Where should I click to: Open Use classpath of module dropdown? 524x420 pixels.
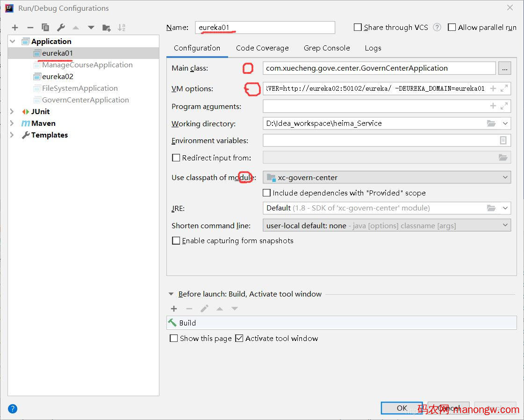(x=387, y=177)
